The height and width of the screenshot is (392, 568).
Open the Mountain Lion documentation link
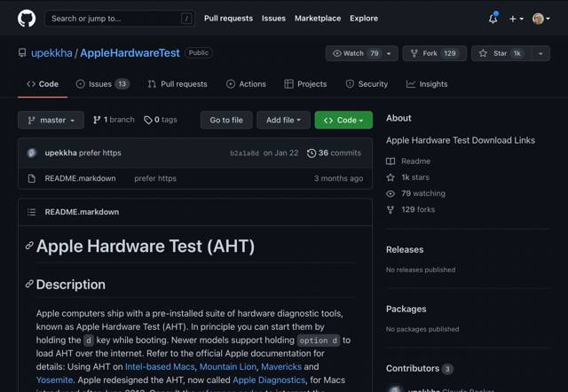coord(228,366)
